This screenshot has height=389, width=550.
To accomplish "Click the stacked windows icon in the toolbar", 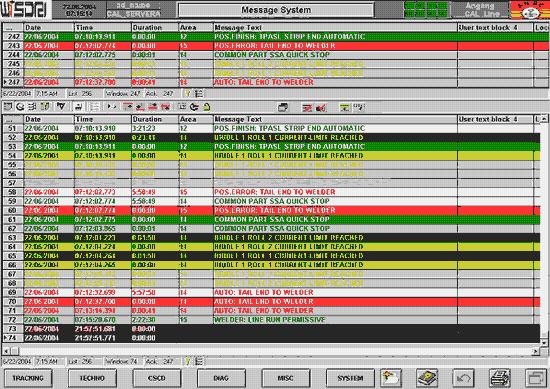I will coord(283,107).
